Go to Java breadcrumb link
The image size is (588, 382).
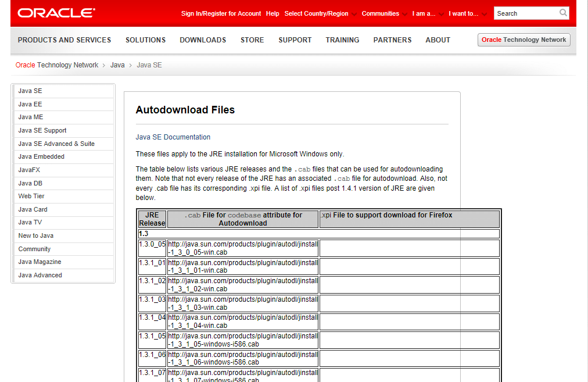[117, 65]
